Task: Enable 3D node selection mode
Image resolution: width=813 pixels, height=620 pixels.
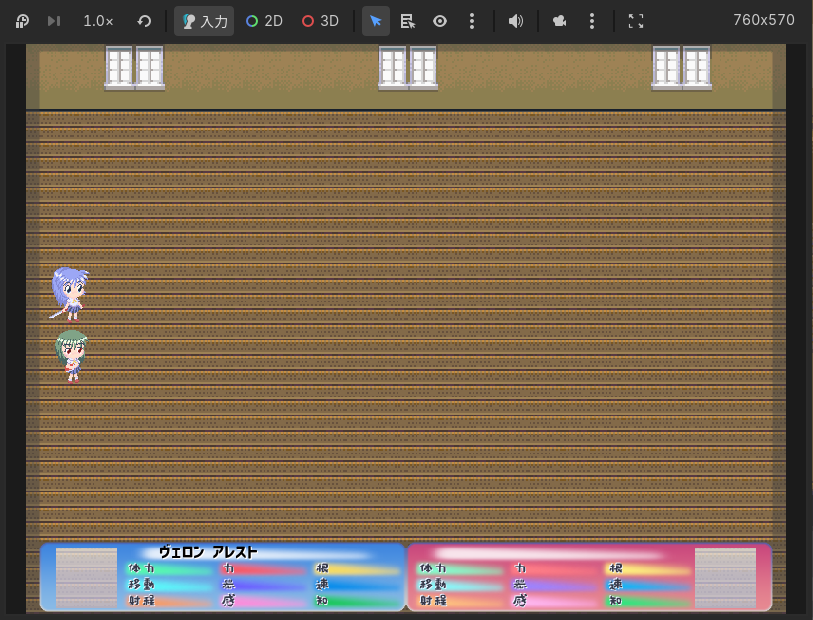Action: [x=320, y=21]
